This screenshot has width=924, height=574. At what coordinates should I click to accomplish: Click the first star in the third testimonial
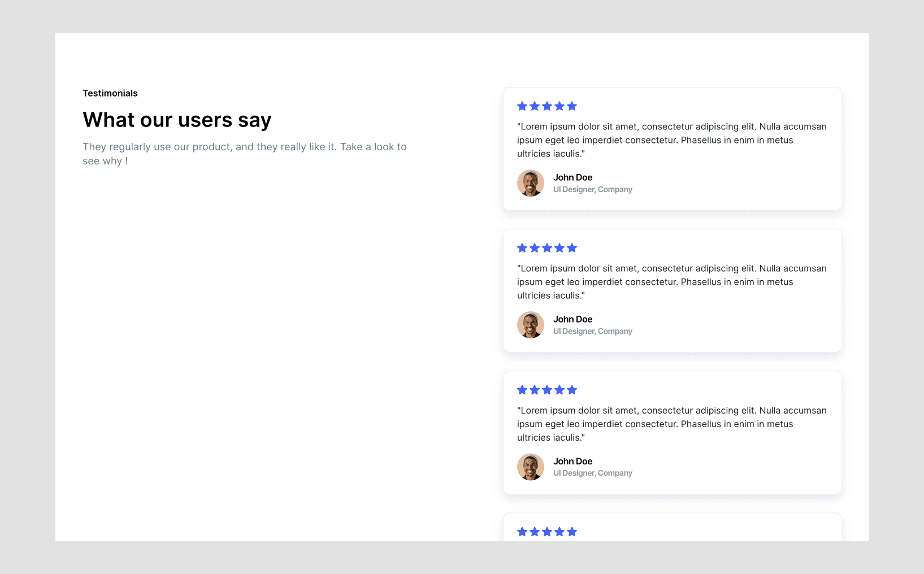[522, 390]
